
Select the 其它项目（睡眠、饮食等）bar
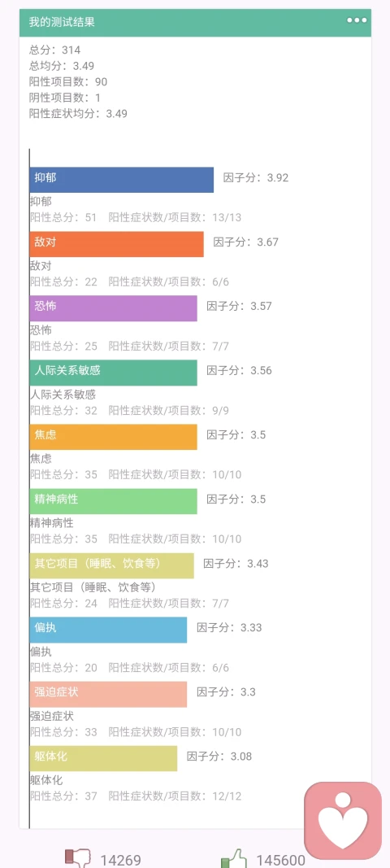112,565
